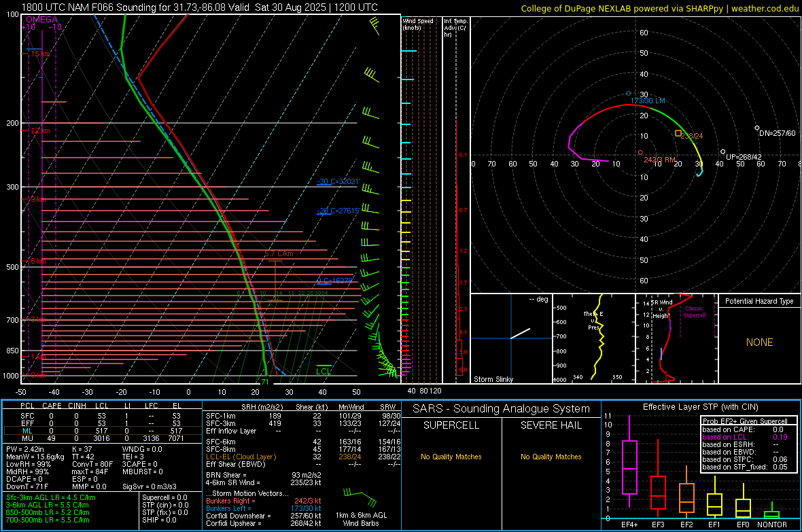Image resolution: width=802 pixels, height=532 pixels.
Task: Click the -20 C=27615' level label
Action: pos(338,211)
